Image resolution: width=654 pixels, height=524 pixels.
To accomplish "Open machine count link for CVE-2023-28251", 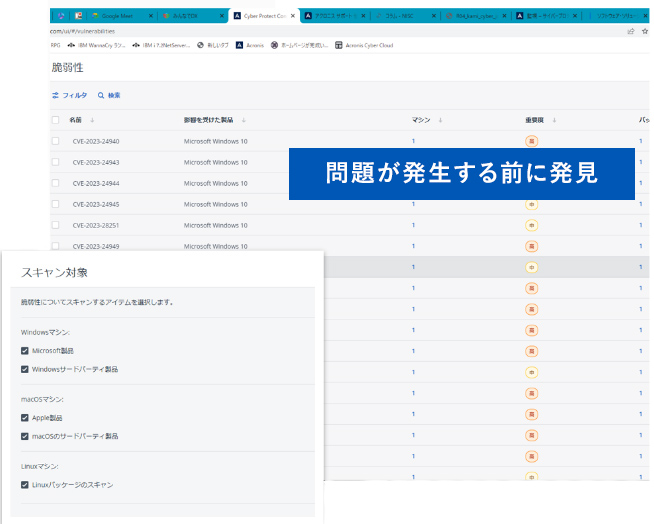I will click(413, 225).
